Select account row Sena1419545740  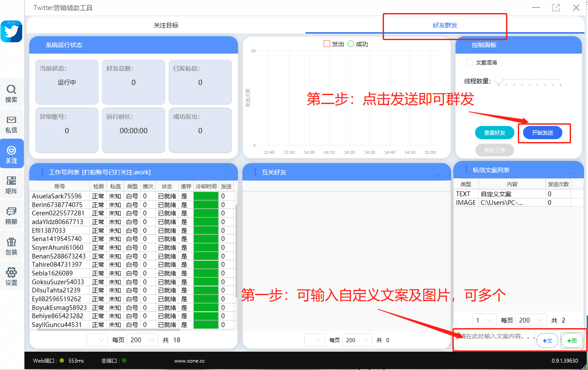pyautogui.click(x=132, y=239)
